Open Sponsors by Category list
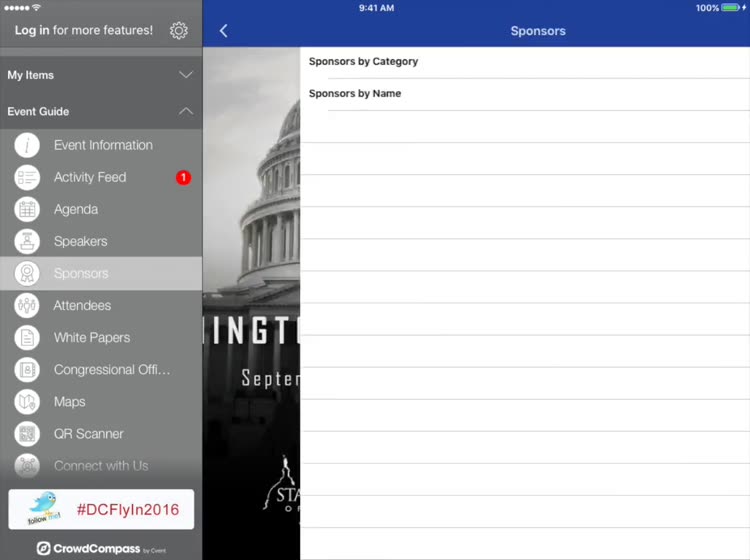Image resolution: width=750 pixels, height=560 pixels. 364,62
